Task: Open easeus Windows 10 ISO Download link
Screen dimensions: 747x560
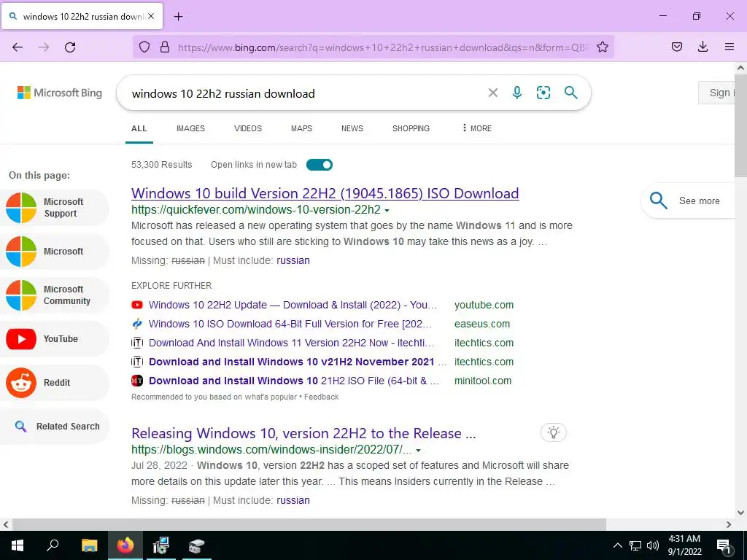Action: [290, 324]
